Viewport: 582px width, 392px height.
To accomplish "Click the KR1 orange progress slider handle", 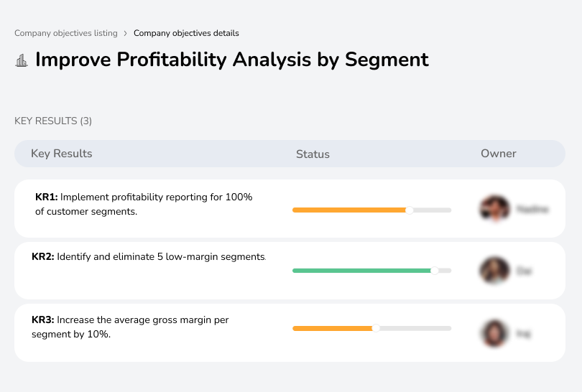I will point(410,210).
